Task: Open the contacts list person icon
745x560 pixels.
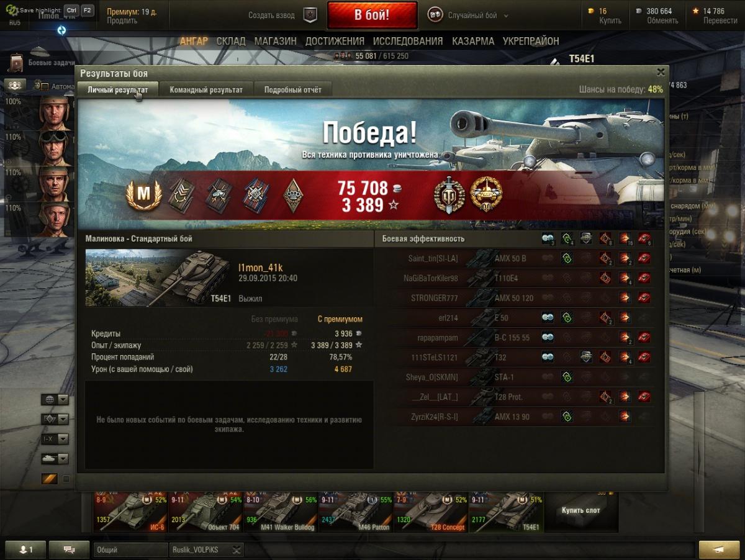Action: [x=25, y=549]
